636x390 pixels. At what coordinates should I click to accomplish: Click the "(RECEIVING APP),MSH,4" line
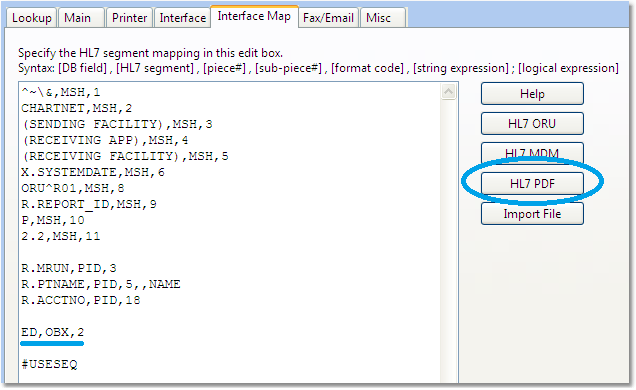pos(105,140)
